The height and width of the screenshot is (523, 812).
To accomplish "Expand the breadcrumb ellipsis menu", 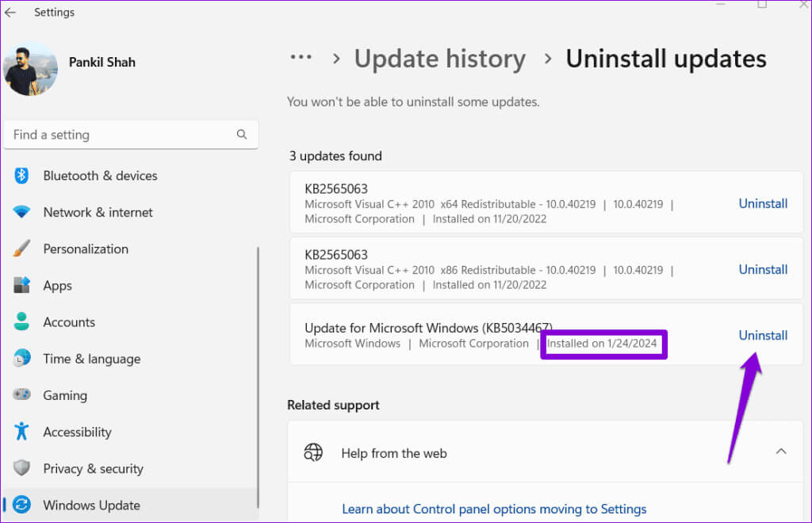I will (301, 57).
